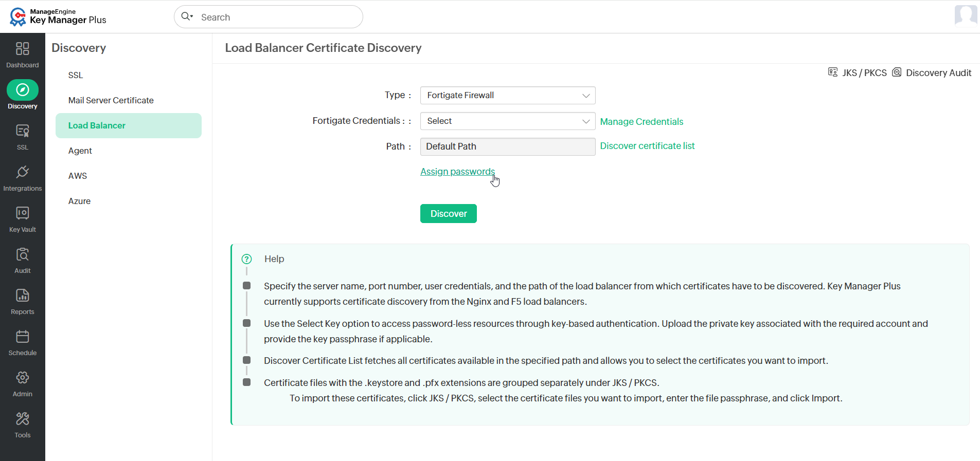This screenshot has width=980, height=461.
Task: Open the Discovery Audit link text
Action: (938, 73)
